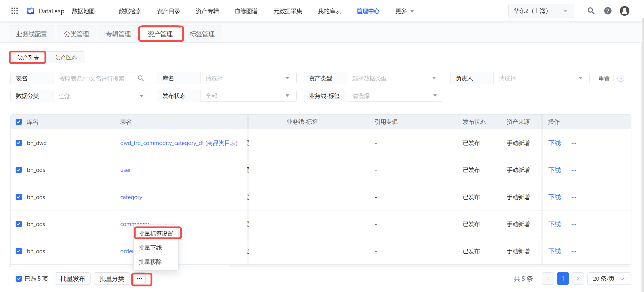The image size is (644, 292).
Task: Choose 批量下线 from the popup menu
Action: 156,248
